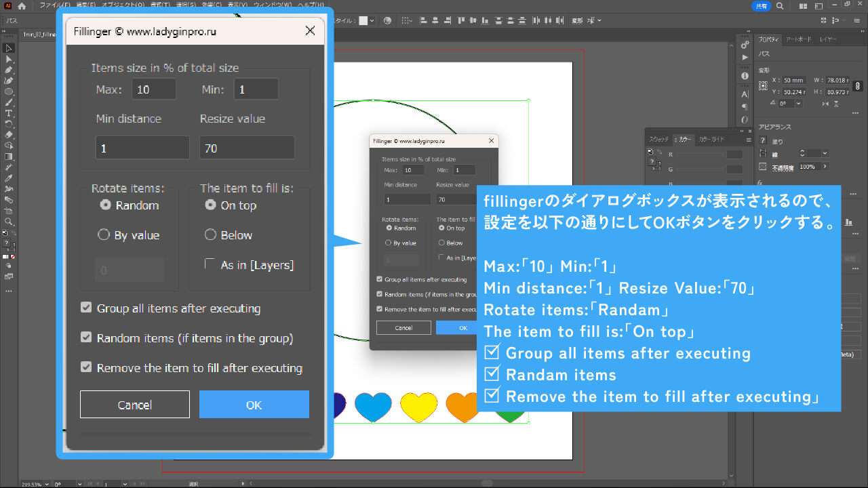Image resolution: width=868 pixels, height=488 pixels.
Task: Expand the 不透明度 opacity arrow
Action: coord(825,167)
